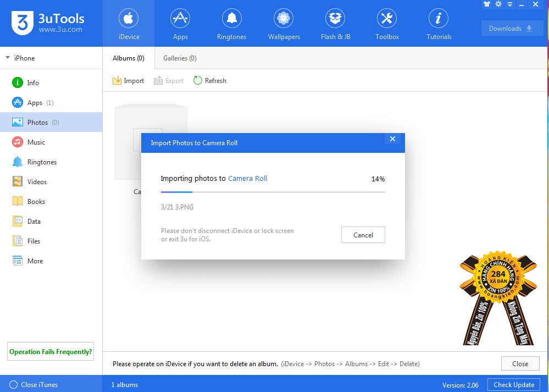Toggle the Close iTunes option
Screen dimensions: 549x392
(34, 384)
